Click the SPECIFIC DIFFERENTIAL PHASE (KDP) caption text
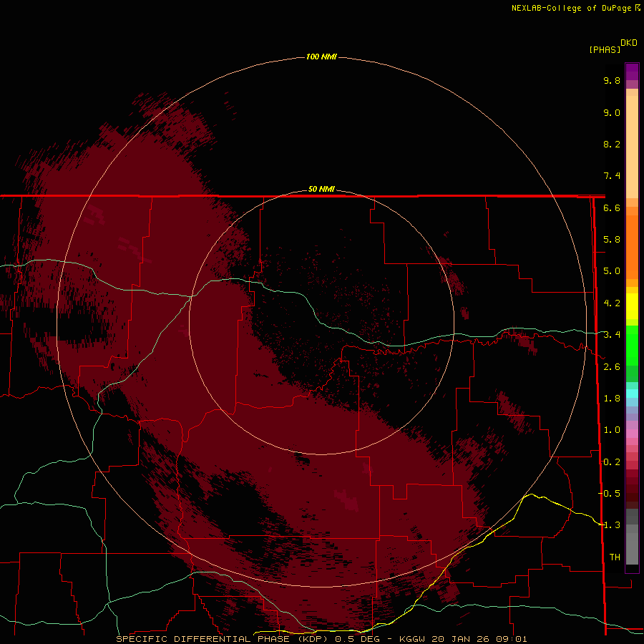Viewport: 644px width, 644px height. [223, 639]
